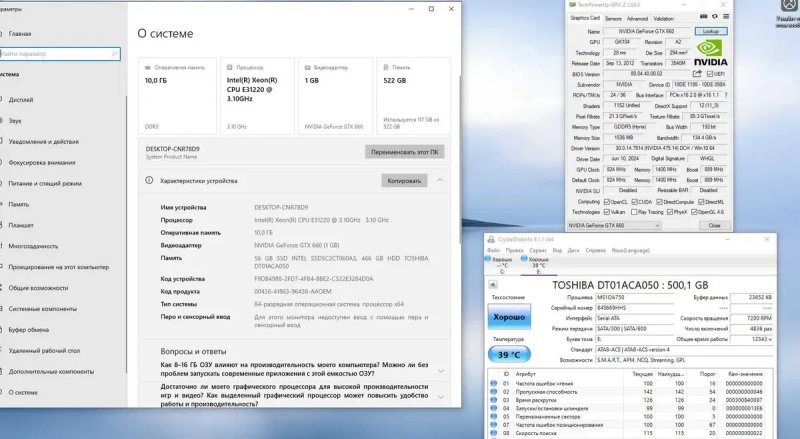Screen dimensions: 800x439
Task: Select the Graphics Card tab in GPU-Z
Action: 585,18
